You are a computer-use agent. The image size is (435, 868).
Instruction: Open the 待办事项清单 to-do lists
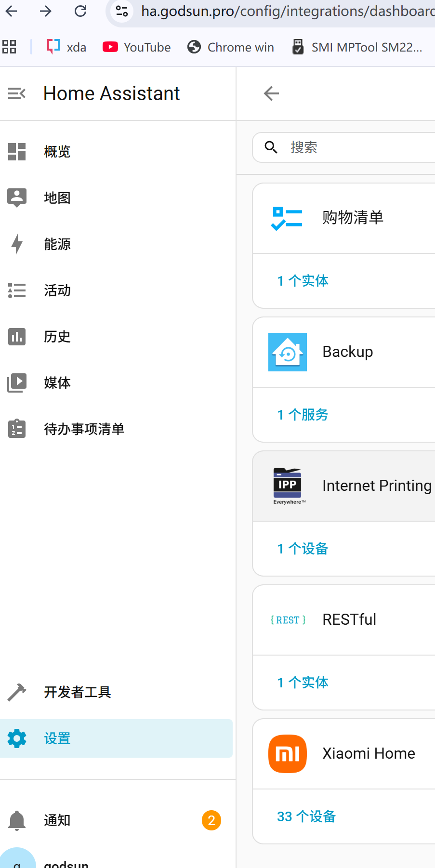(x=84, y=429)
